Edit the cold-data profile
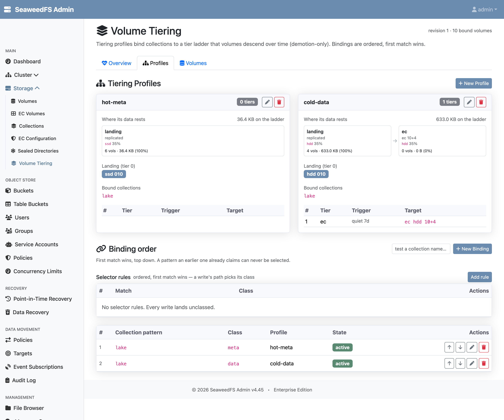This screenshot has height=420, width=504. [469, 102]
